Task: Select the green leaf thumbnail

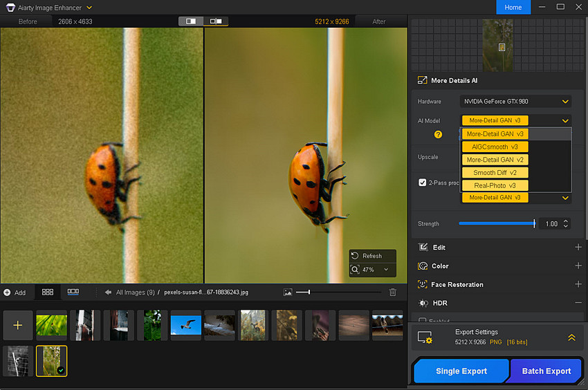Action: click(x=52, y=325)
